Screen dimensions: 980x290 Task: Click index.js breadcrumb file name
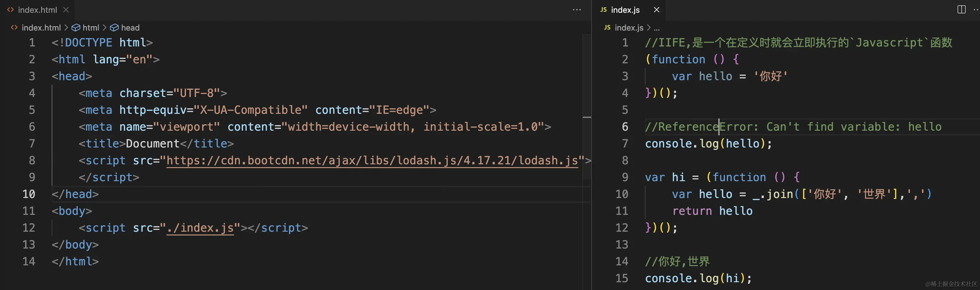629,28
